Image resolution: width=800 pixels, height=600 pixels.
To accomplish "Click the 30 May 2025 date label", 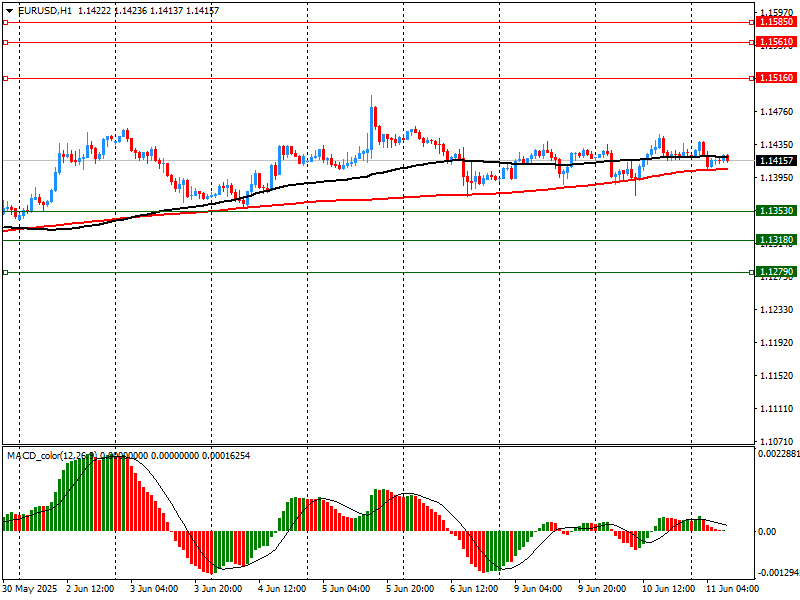I will click(30, 589).
